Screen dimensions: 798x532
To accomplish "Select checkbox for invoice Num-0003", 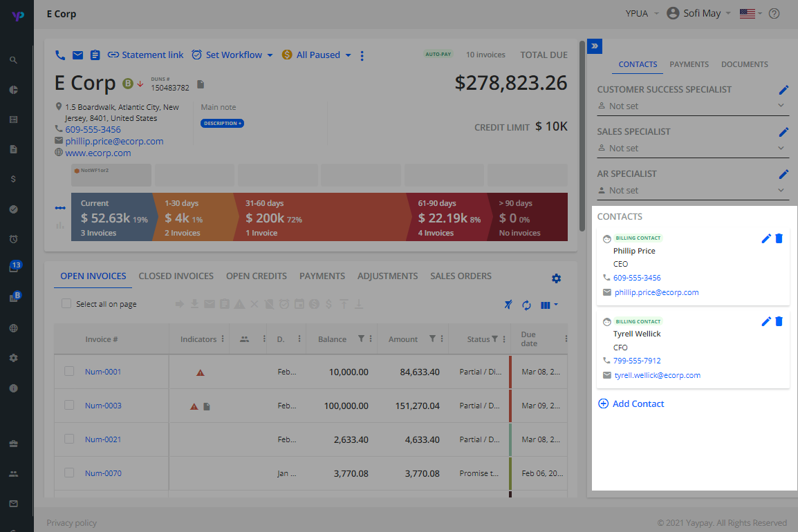I will pyautogui.click(x=69, y=405).
